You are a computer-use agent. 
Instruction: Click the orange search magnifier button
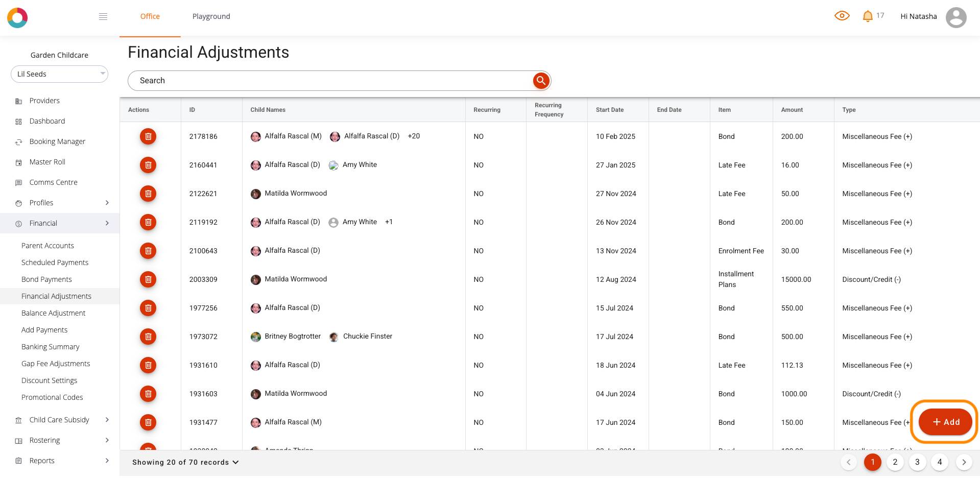point(541,81)
